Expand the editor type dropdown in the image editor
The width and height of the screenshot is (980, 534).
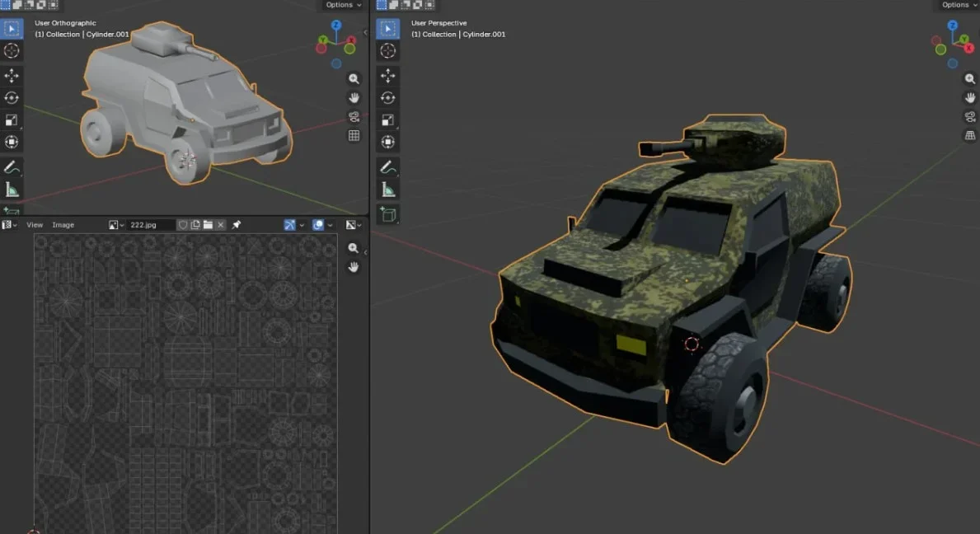coord(9,225)
